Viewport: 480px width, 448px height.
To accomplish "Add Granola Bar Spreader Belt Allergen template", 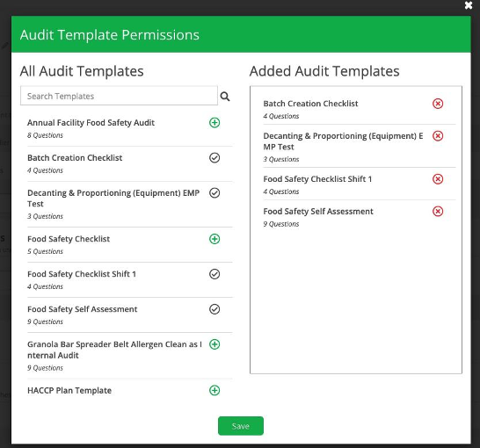I will click(x=215, y=344).
